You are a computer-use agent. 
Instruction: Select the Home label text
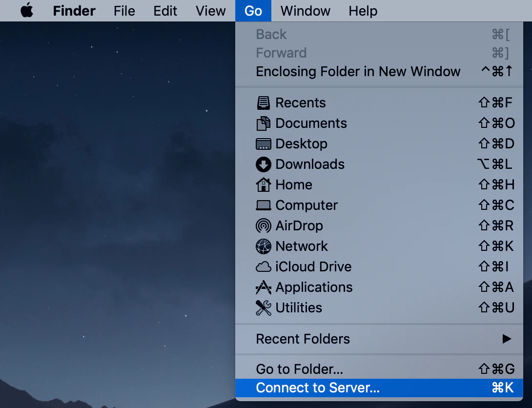coord(294,185)
